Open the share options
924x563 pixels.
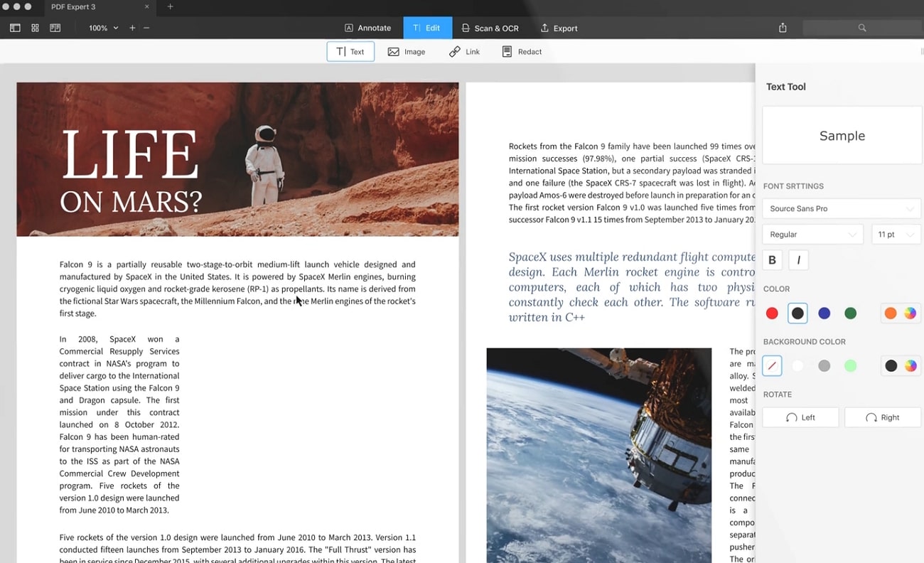coord(782,27)
